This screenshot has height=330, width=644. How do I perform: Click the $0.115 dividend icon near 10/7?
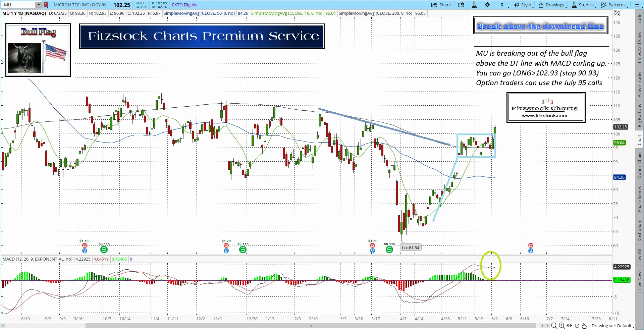coord(104,250)
